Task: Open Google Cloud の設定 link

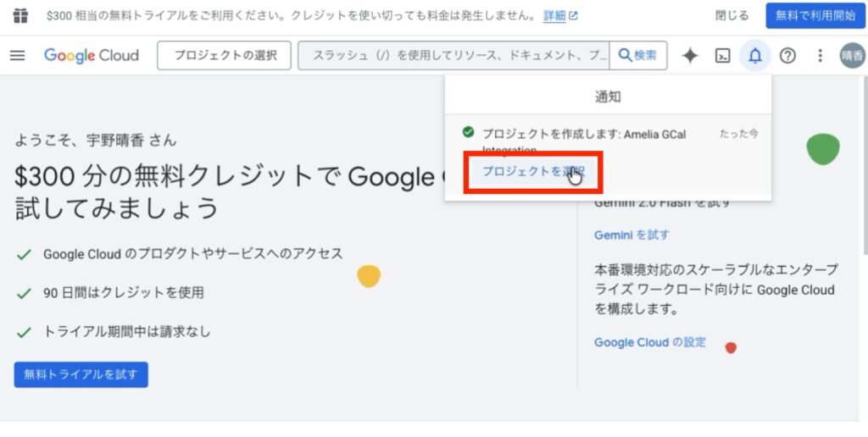Action: (x=649, y=342)
